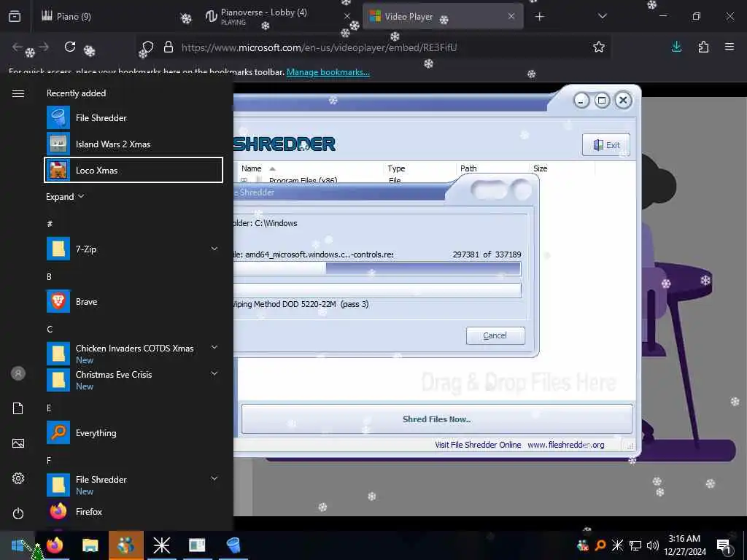Image resolution: width=747 pixels, height=560 pixels.
Task: Jump to letter C group
Action: [x=50, y=329]
